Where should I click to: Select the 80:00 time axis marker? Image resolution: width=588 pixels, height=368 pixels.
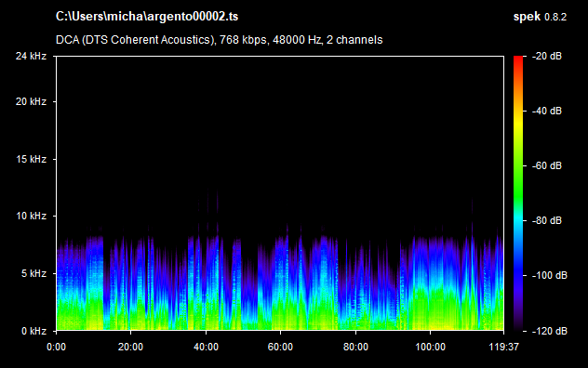[x=355, y=347]
